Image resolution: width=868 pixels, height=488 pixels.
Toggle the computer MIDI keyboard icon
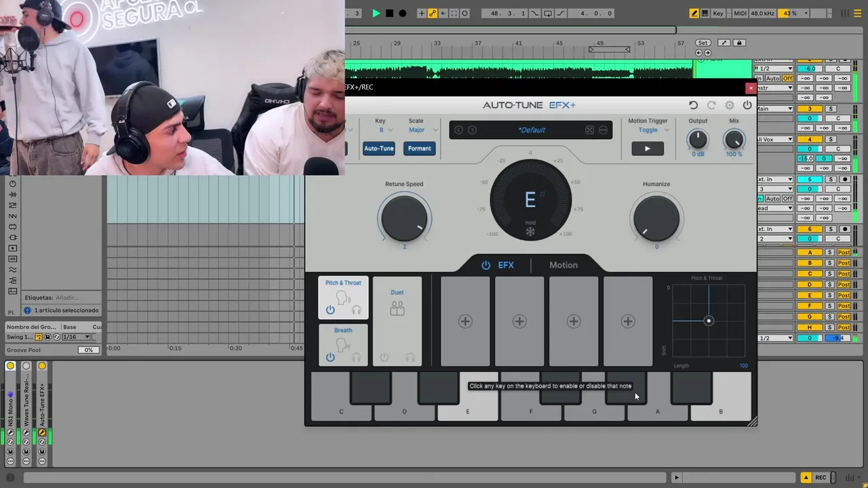point(705,13)
